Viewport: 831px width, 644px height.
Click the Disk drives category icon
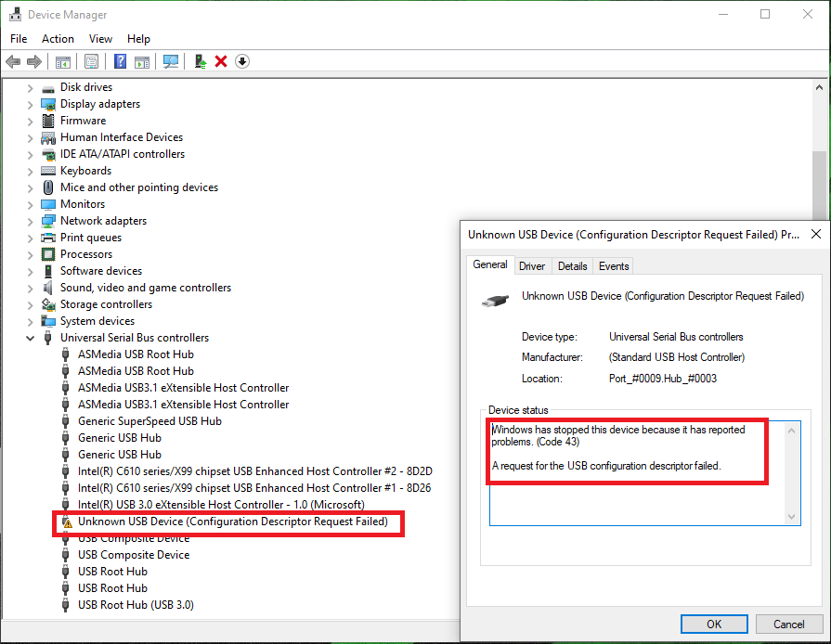tap(48, 88)
